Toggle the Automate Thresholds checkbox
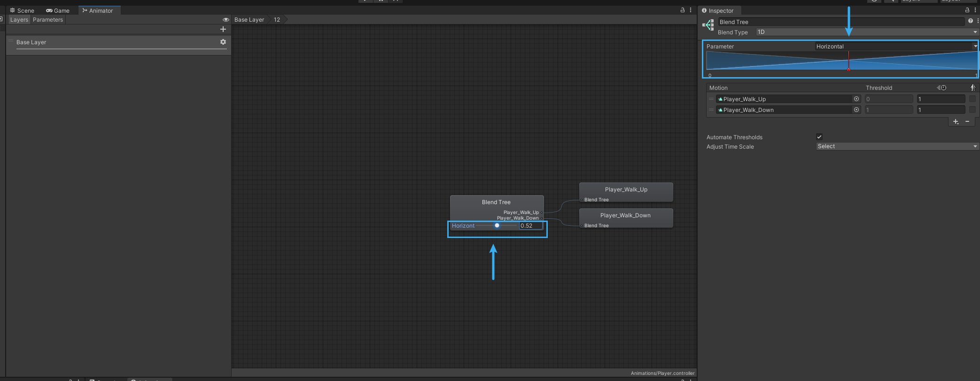This screenshot has width=980, height=381. click(x=819, y=137)
